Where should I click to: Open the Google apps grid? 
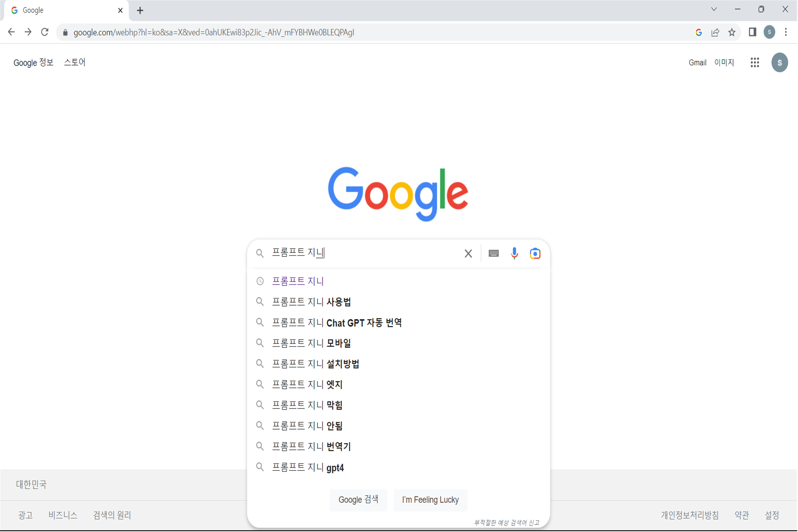[x=754, y=63]
